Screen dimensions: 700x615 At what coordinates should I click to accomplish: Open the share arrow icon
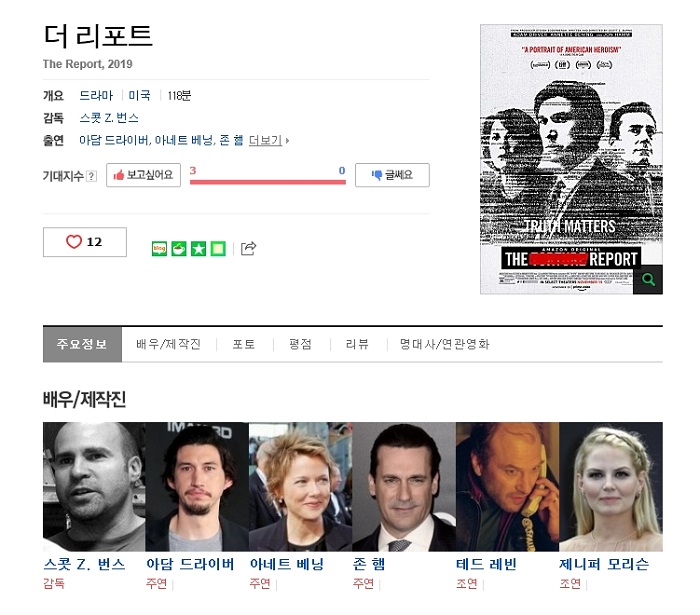(249, 248)
